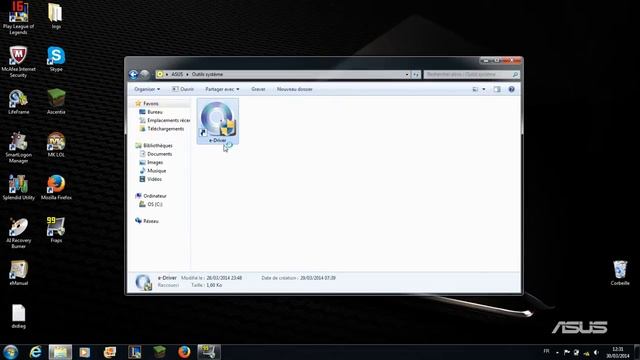Open the e-Driver shortcut in the folder
Image resolution: width=640 pixels, height=360 pixels.
click(x=218, y=121)
